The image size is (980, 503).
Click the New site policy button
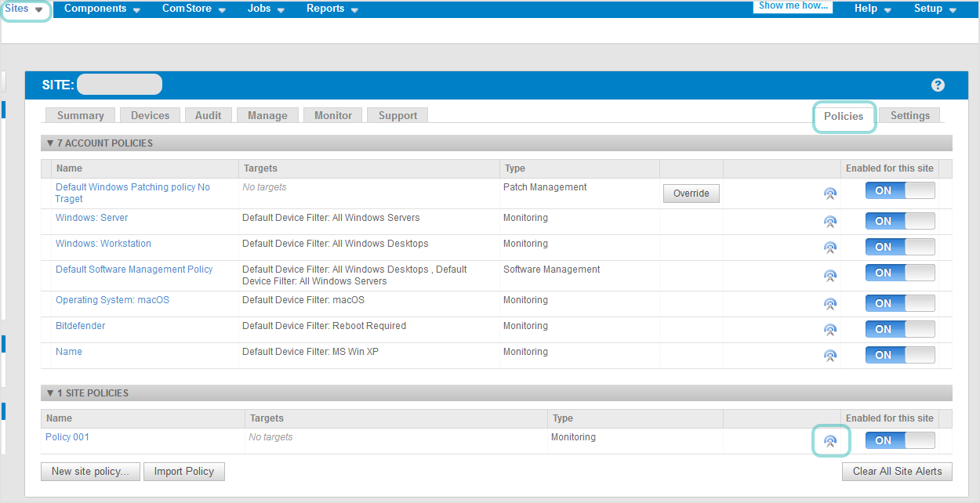point(90,471)
